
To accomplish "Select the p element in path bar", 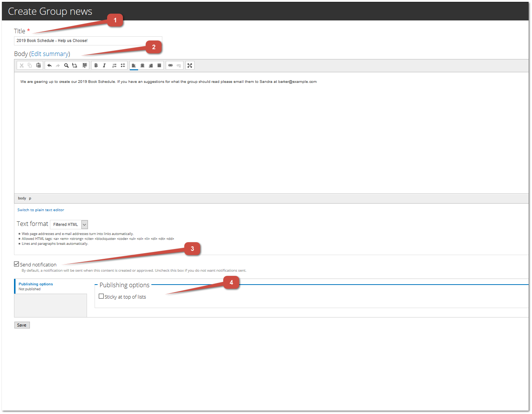I will 30,198.
